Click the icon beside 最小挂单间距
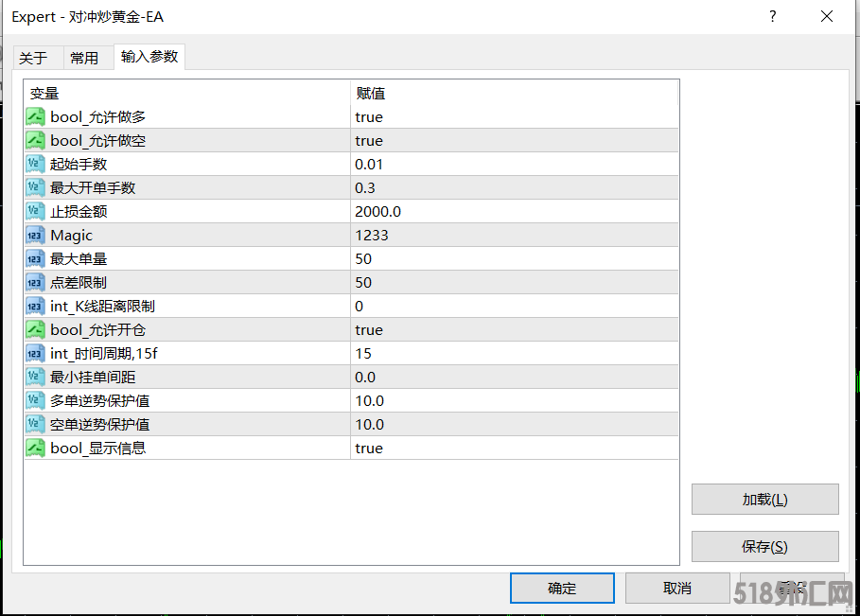The image size is (860, 616). 35,377
